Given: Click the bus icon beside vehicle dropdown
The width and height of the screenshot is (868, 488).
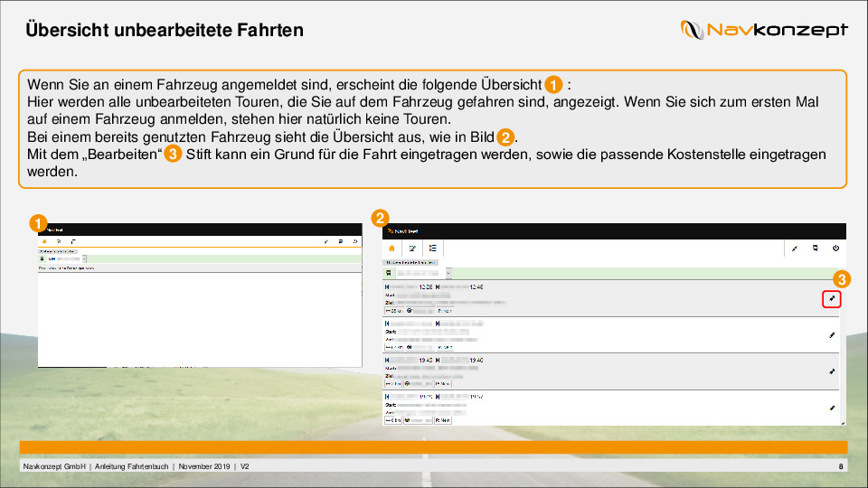Looking at the screenshot, I should 390,272.
